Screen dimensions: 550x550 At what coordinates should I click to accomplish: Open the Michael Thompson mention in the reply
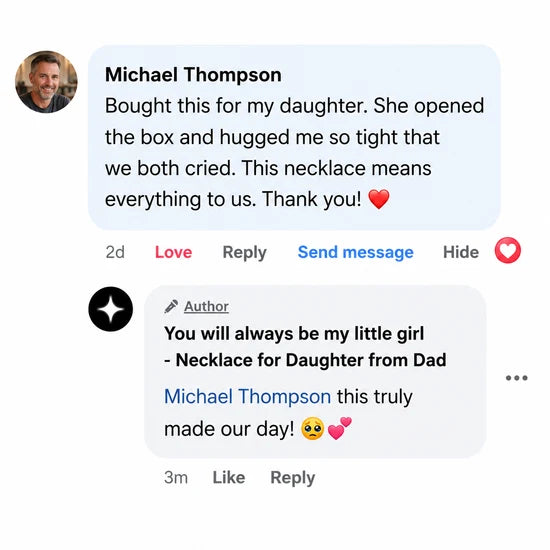click(248, 397)
